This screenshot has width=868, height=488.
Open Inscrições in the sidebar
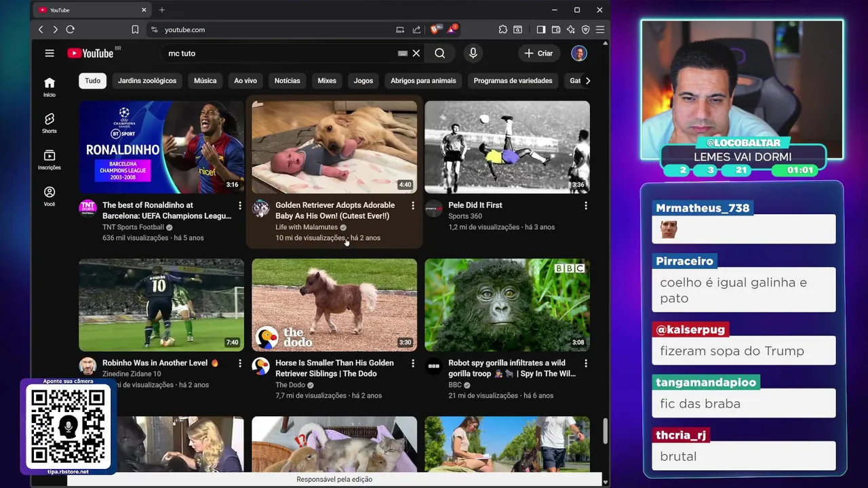(50, 160)
